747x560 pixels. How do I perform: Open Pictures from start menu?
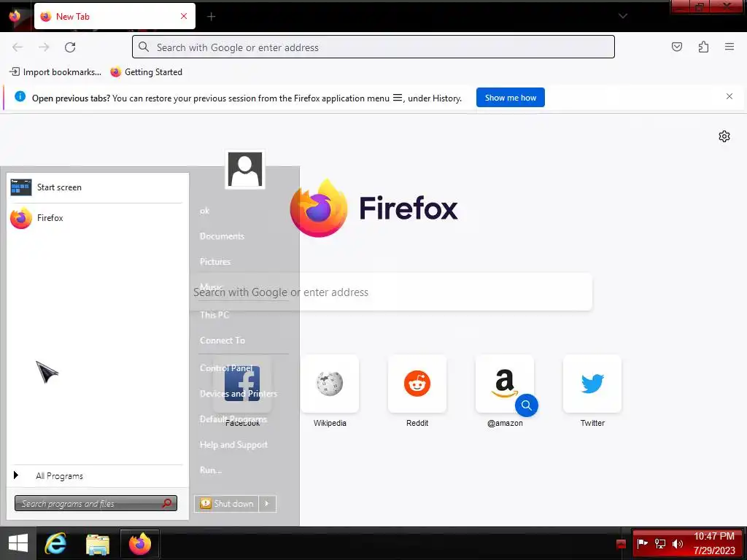215,262
